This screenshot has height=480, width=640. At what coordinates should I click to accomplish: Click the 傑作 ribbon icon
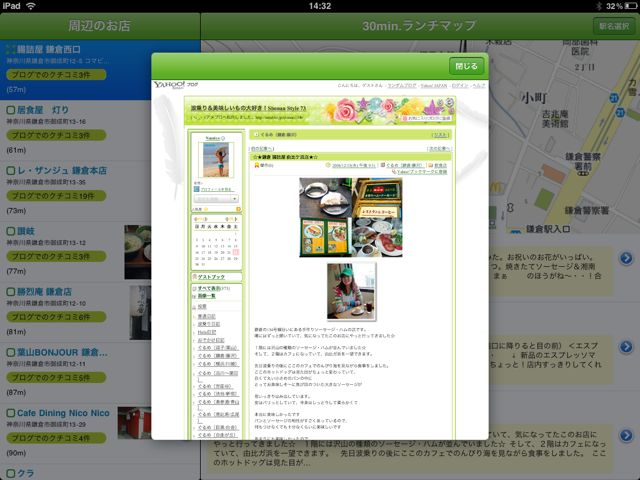257,165
